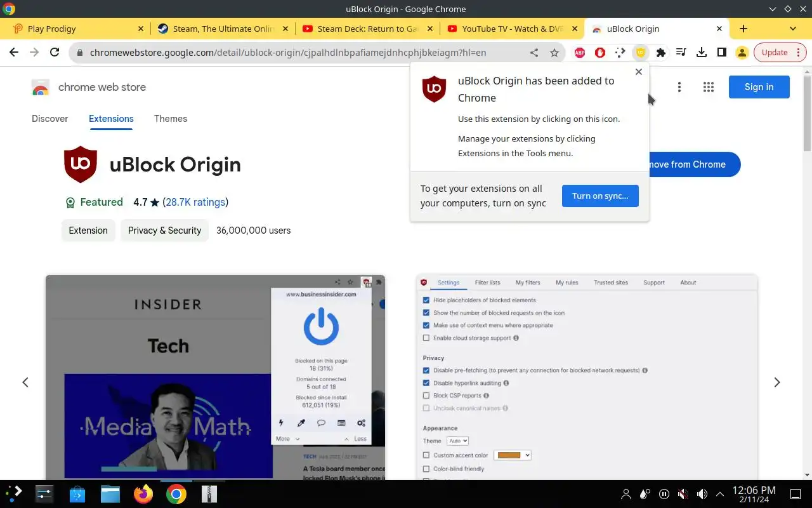Open the Google apps grid
812x508 pixels.
[x=709, y=87]
